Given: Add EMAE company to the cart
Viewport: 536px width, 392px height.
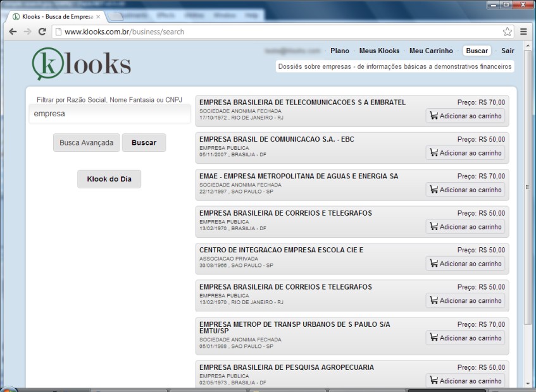Looking at the screenshot, I should click(465, 190).
